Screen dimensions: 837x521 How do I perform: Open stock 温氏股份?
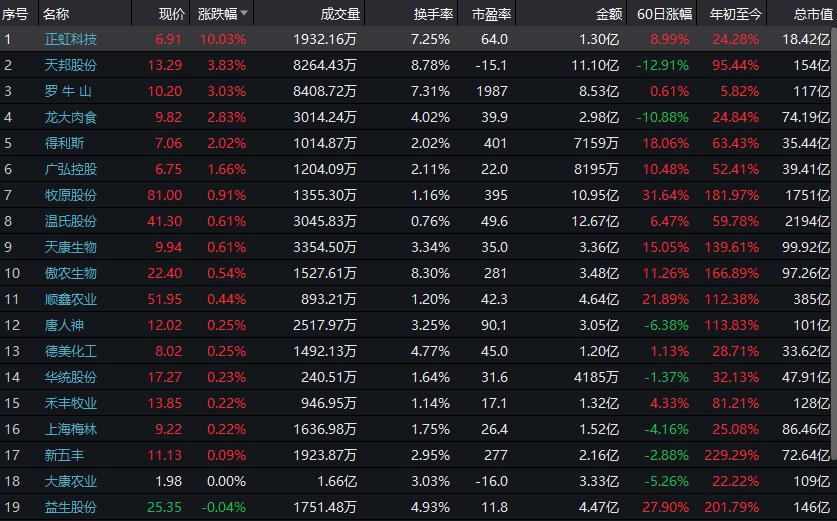point(70,221)
